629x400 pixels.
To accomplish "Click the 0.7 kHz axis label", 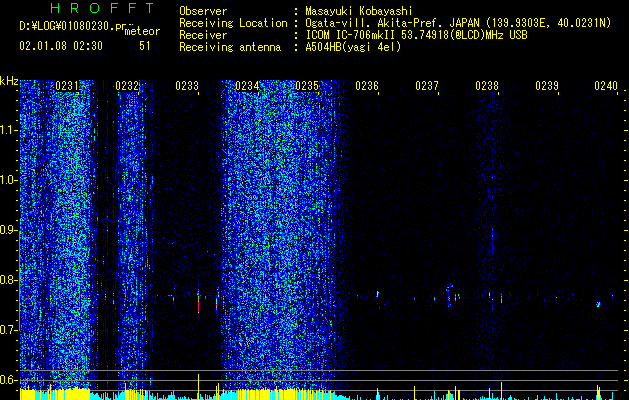I will pos(8,330).
